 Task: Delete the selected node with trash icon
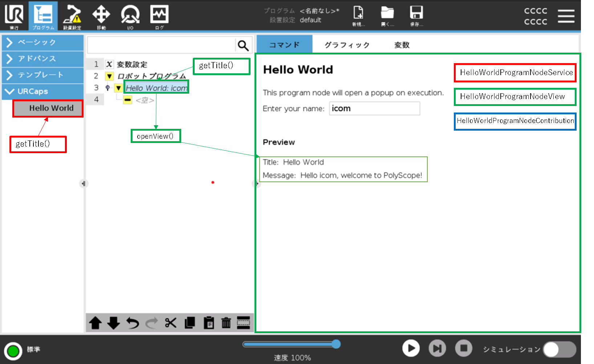tap(226, 323)
